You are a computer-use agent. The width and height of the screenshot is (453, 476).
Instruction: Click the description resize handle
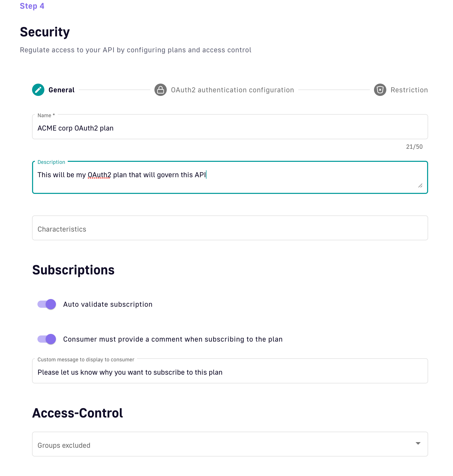(x=420, y=186)
